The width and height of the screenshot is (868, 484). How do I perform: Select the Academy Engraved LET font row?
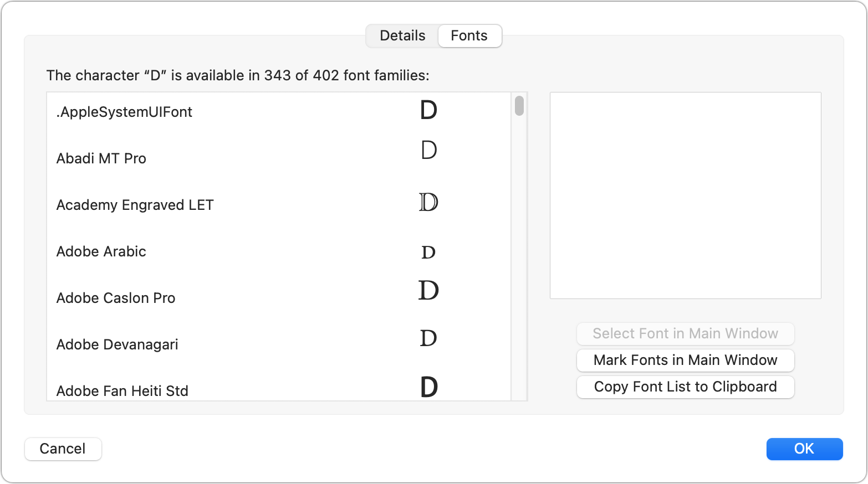click(279, 205)
